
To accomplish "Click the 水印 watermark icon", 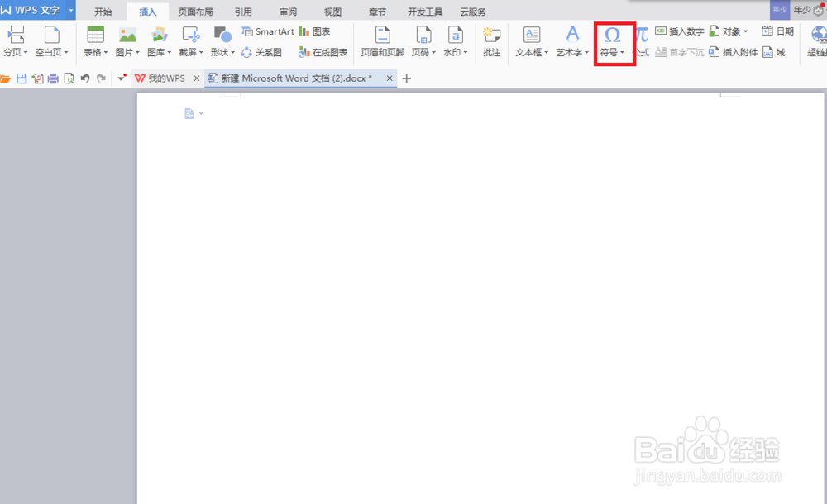I will pos(455,36).
